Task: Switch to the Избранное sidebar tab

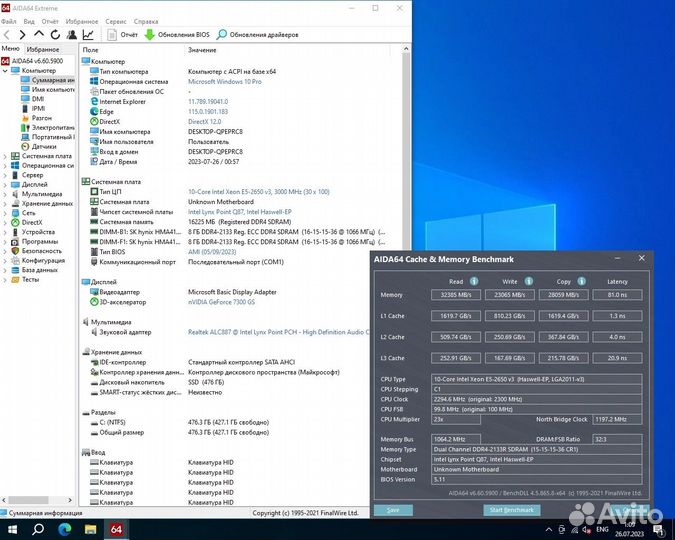Action: tap(43, 50)
